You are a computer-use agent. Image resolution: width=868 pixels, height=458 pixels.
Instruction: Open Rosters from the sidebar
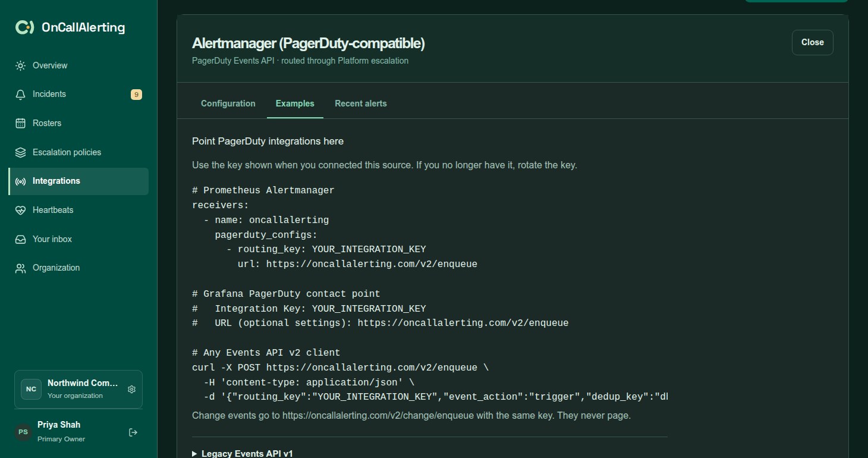coord(78,123)
